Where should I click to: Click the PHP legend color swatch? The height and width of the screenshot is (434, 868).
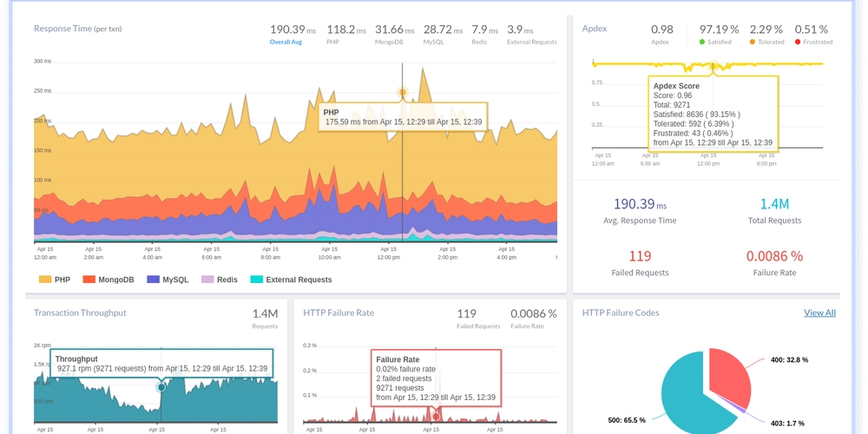45,280
